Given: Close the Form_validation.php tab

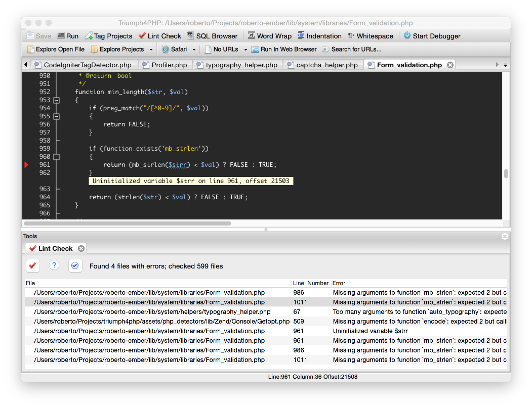Looking at the screenshot, I should click(450, 65).
